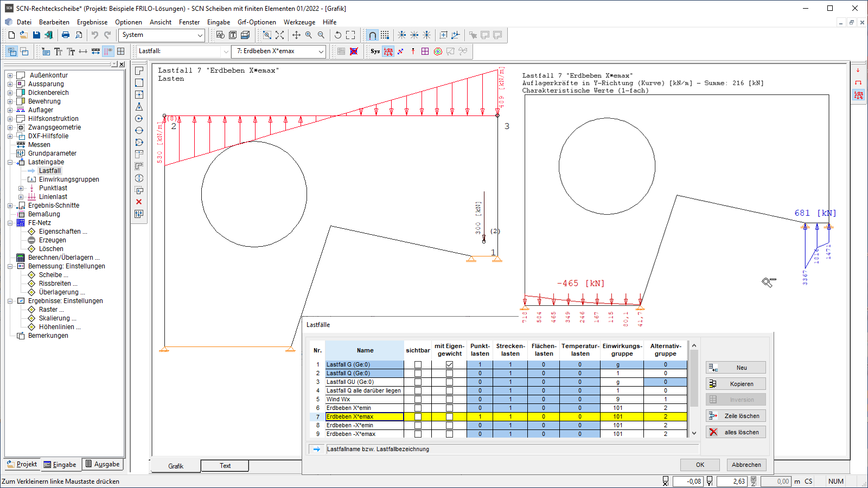The height and width of the screenshot is (488, 868).
Task: Click the new document icon
Action: tap(11, 35)
